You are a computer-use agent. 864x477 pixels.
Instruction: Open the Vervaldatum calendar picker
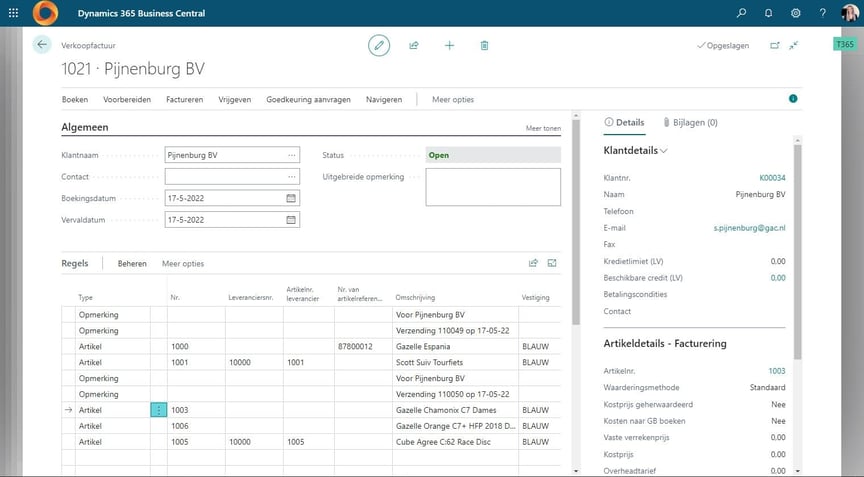pyautogui.click(x=291, y=220)
